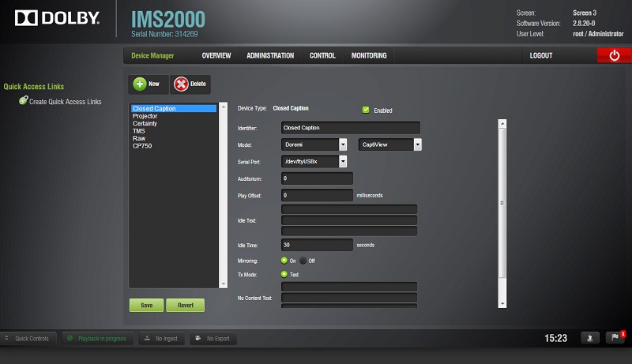Click the settings panel scrollbar thumb
Screen dimensions: 632x364
[502, 203]
